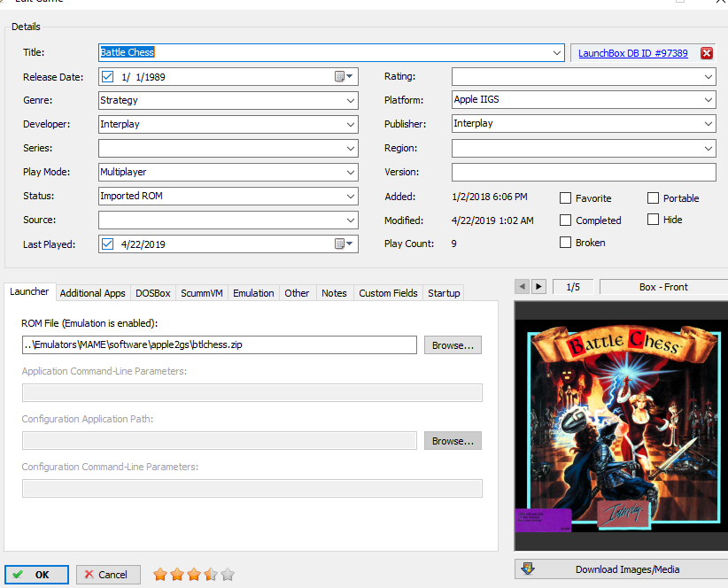Open Release Date calendar picker icon

(x=344, y=76)
